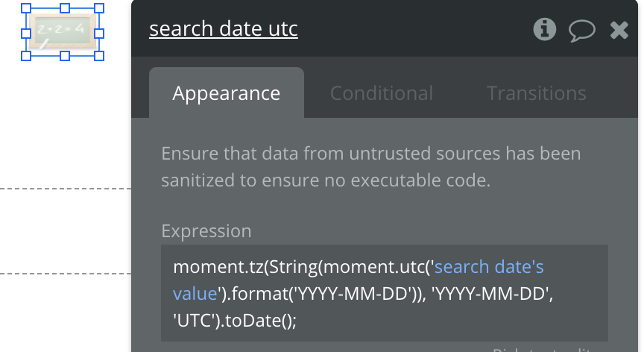Open the Conditional tab
The width and height of the screenshot is (644, 352).
coord(381,93)
